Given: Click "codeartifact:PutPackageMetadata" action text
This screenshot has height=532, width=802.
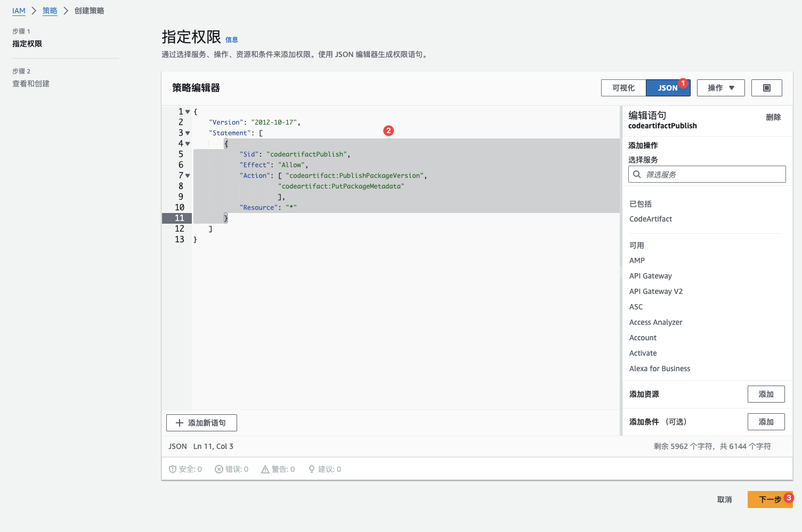Looking at the screenshot, I should (x=341, y=186).
